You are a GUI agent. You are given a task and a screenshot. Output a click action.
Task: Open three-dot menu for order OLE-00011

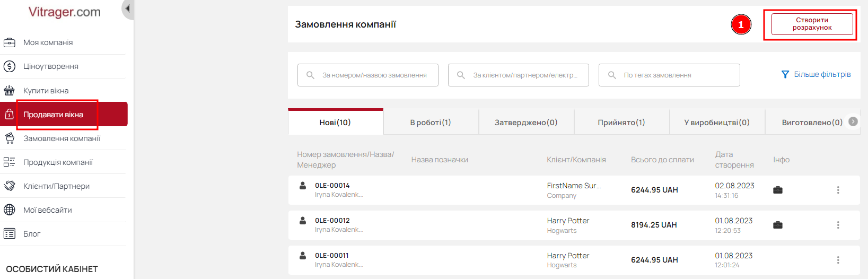838,260
